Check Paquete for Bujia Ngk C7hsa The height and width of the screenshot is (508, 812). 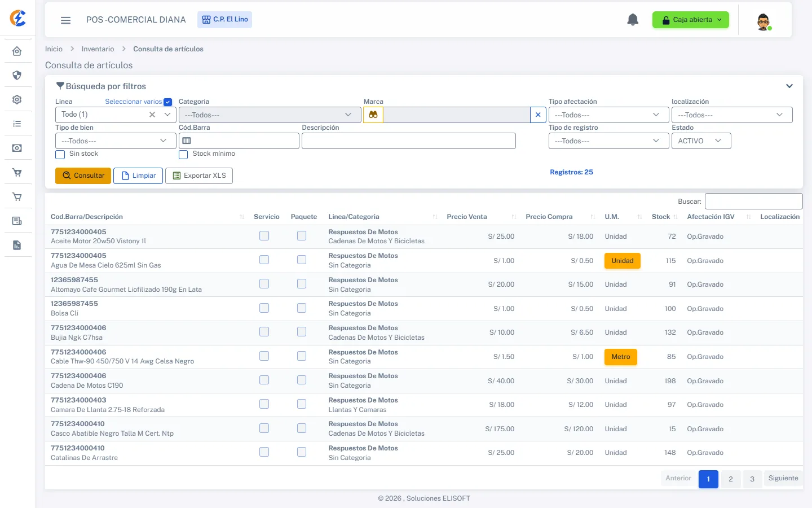302,332
